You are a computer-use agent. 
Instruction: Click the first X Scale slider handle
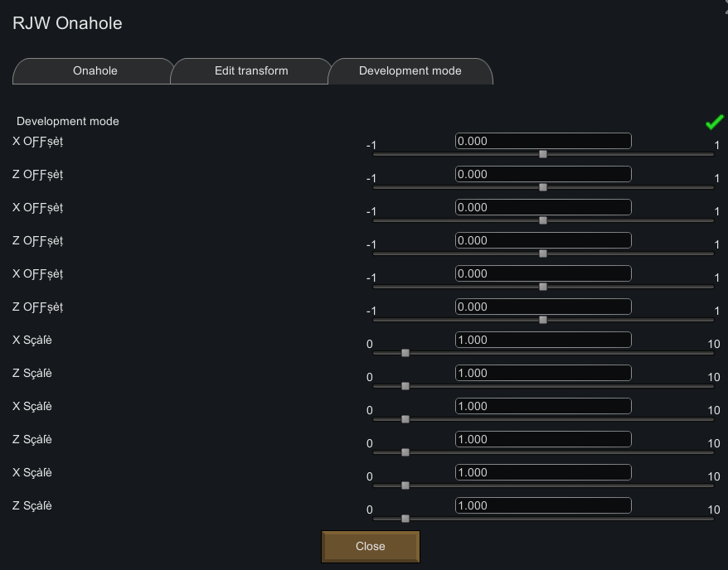coord(405,352)
